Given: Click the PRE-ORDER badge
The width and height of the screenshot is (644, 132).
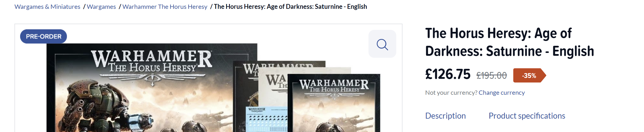Looking at the screenshot, I should coord(43,36).
